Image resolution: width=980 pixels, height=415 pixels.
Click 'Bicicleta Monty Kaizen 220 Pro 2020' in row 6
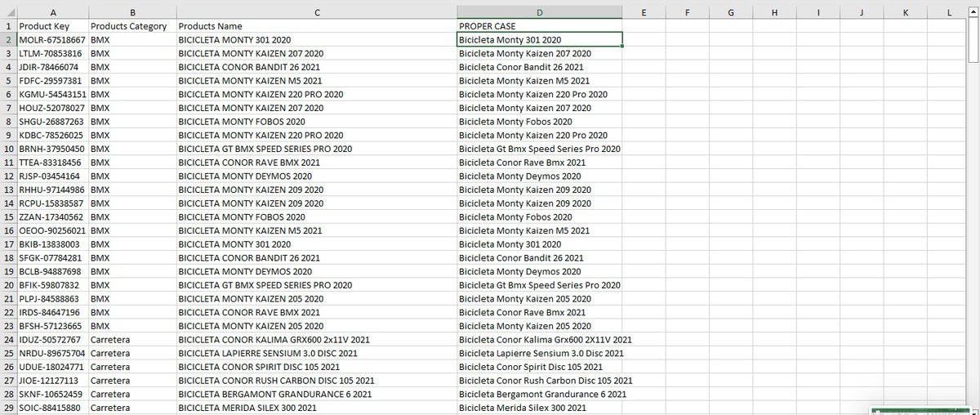click(540, 94)
